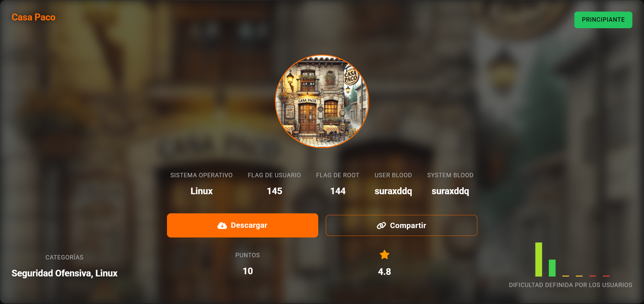Click the PRINCIPIANTE difficulty badge

coord(603,20)
